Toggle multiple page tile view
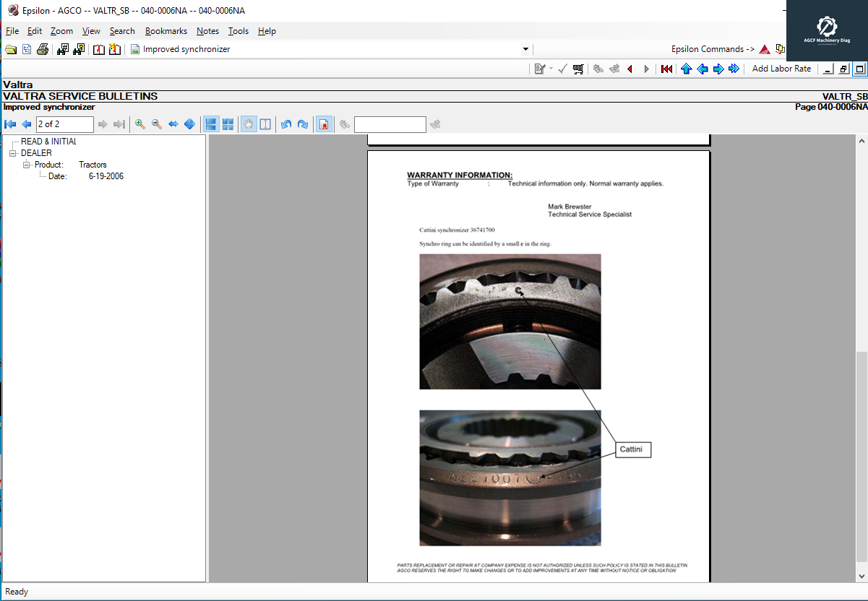 228,124
